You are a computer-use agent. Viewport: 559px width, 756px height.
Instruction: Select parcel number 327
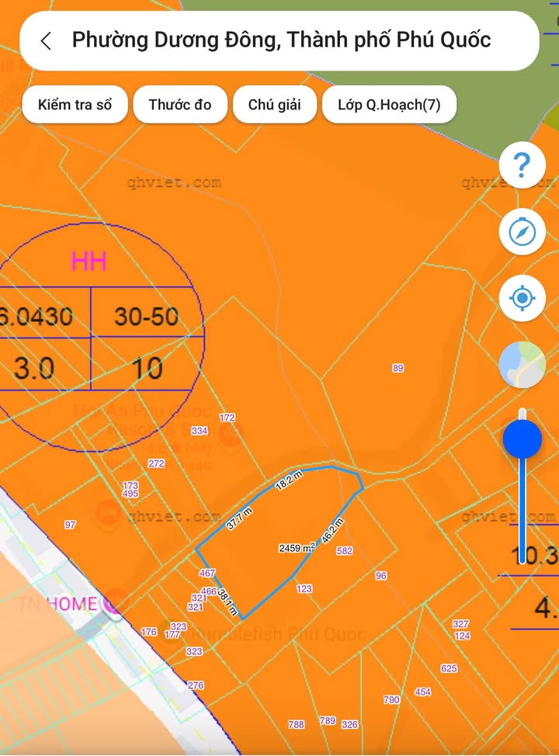click(461, 624)
